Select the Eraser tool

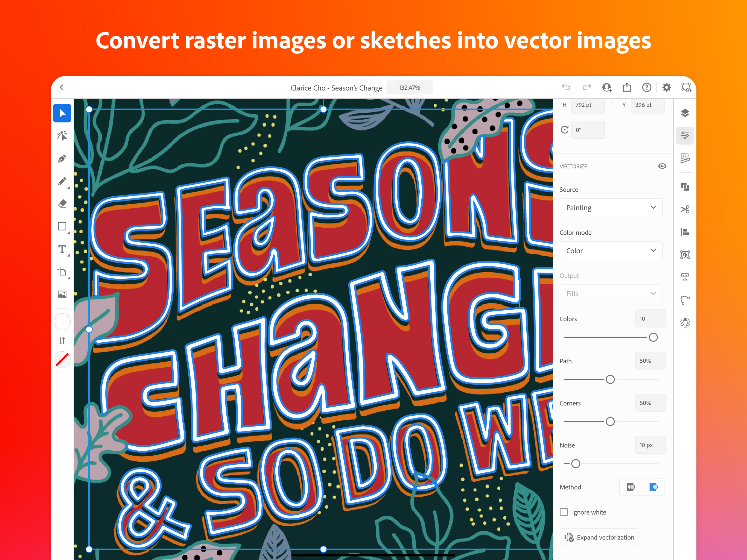click(x=62, y=204)
